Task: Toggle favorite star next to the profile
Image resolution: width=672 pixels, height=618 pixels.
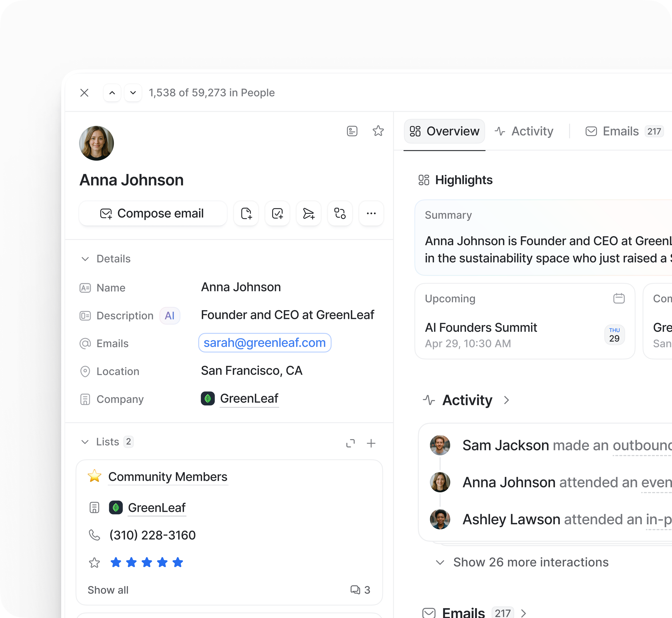Action: (378, 131)
